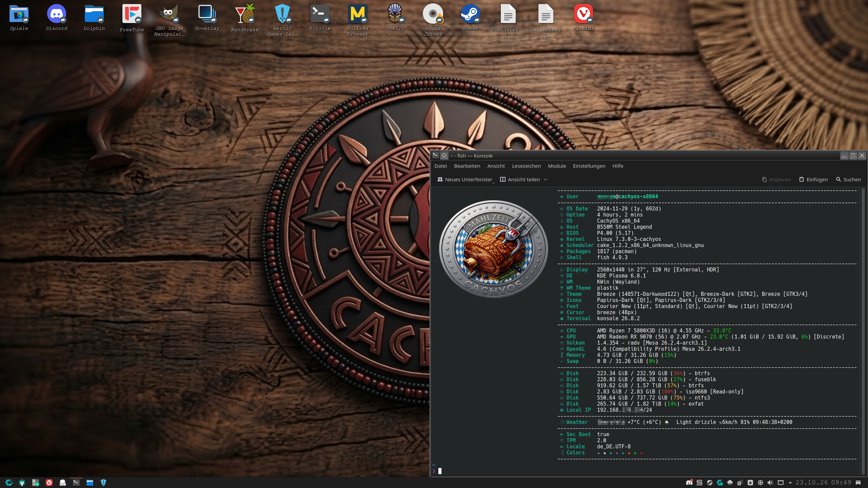Image resolution: width=868 pixels, height=488 pixels.
Task: Open the network connections tray icon
Action: (x=781, y=483)
